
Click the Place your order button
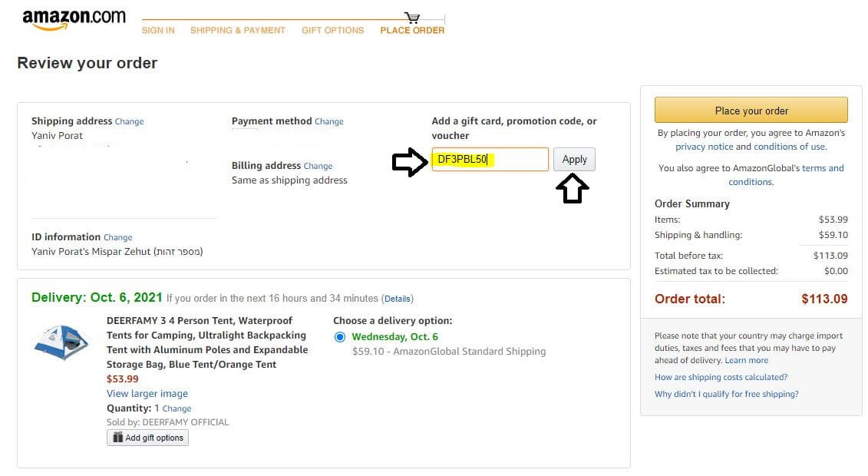tap(751, 111)
